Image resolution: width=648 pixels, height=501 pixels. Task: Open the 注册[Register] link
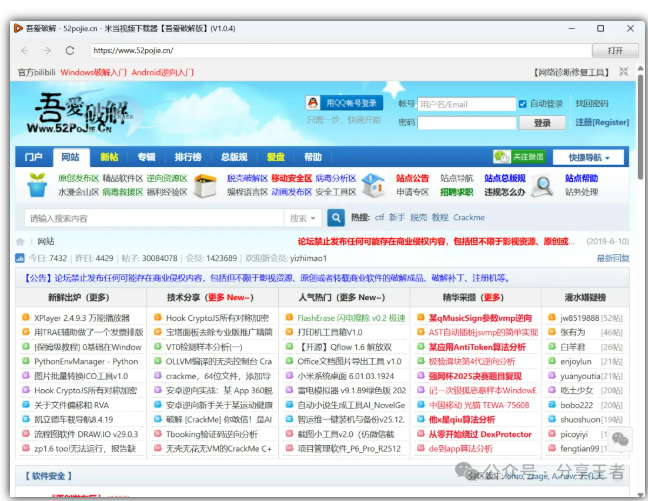(x=602, y=122)
